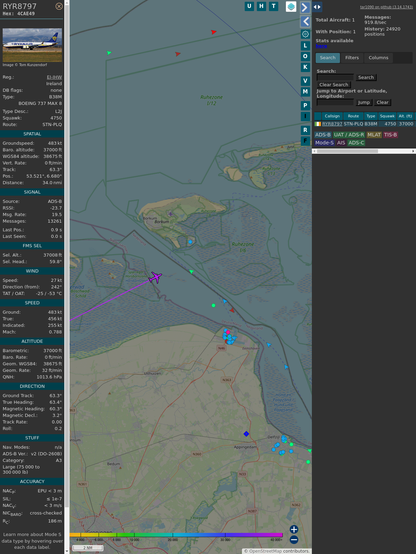Sort table by Alt. (ft) column
This screenshot has height=554, width=416.
coord(405,116)
